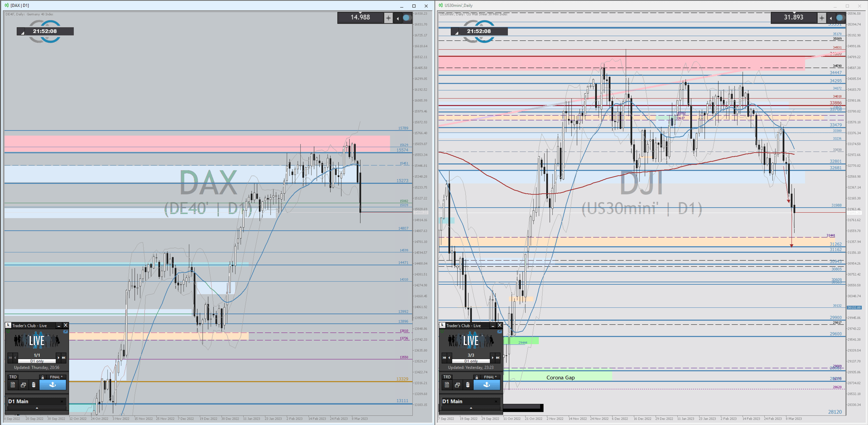Click the blue lightning badge in the US30mini panel
This screenshot has width=868, height=425.
[x=500, y=332]
